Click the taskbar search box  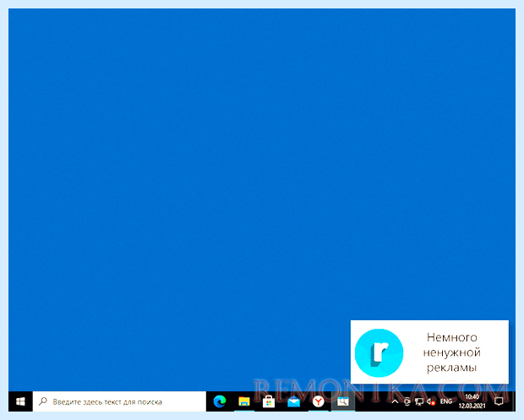(x=119, y=401)
